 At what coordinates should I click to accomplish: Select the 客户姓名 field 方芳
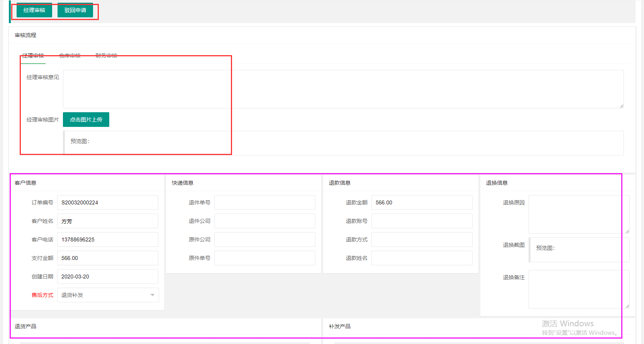click(108, 221)
